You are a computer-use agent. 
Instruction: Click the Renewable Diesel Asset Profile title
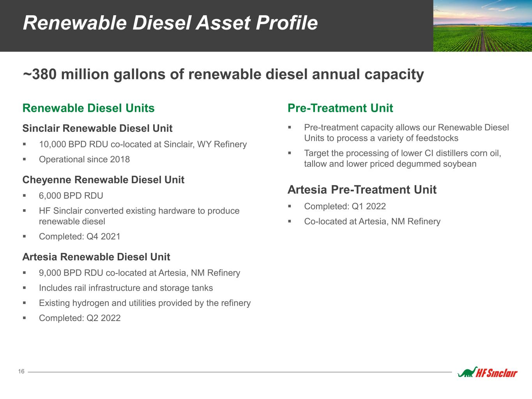[x=170, y=23]
